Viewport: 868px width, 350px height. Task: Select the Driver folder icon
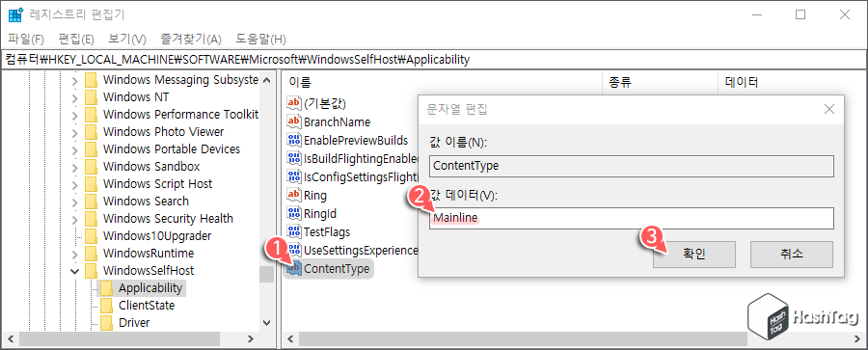(107, 323)
